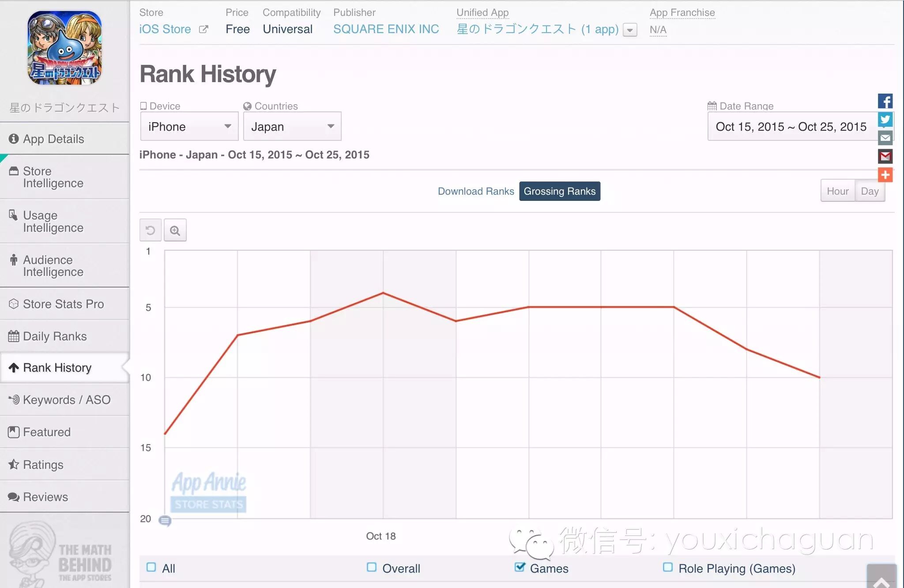Viewport: 904px width, 588px height.
Task: Share using the Gmail icon
Action: pos(885,156)
